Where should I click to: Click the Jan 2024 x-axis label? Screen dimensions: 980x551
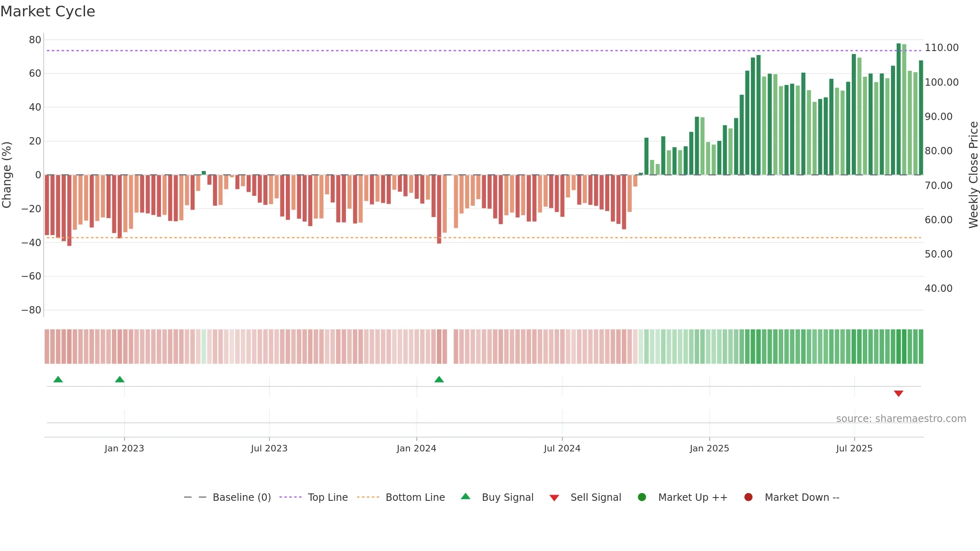pos(416,449)
